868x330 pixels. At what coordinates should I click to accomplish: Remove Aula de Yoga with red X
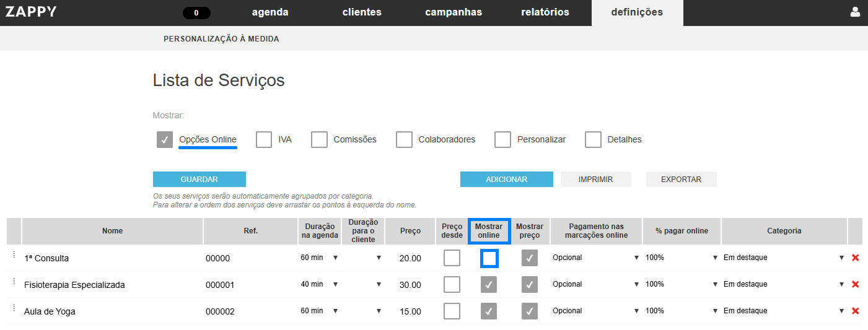point(856,311)
